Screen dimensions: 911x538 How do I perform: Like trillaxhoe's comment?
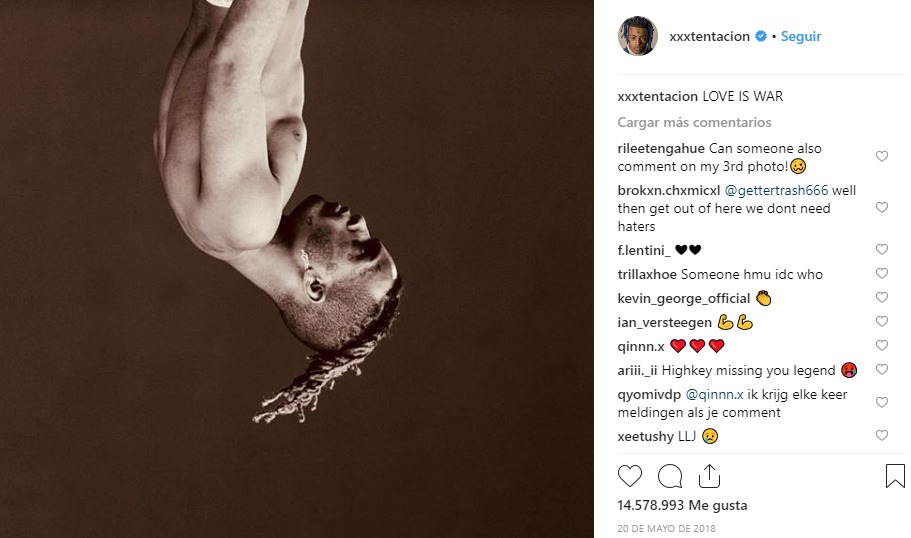click(x=882, y=274)
